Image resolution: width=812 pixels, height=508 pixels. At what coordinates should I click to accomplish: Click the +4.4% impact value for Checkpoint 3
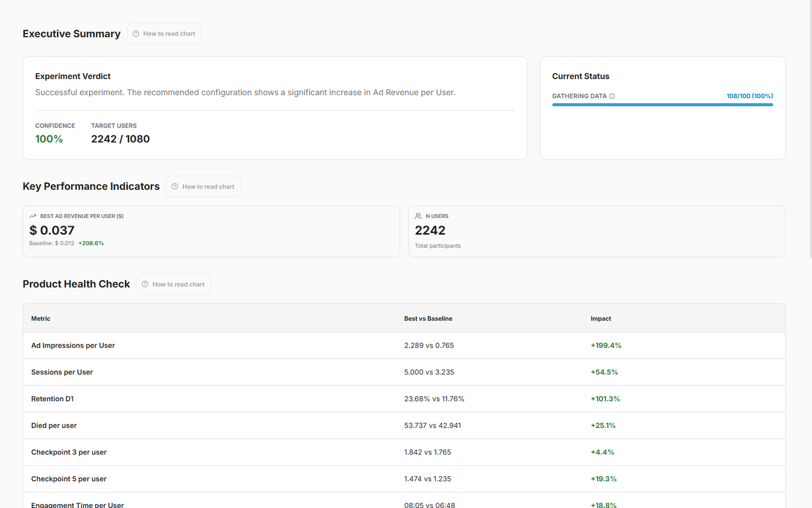(x=602, y=452)
